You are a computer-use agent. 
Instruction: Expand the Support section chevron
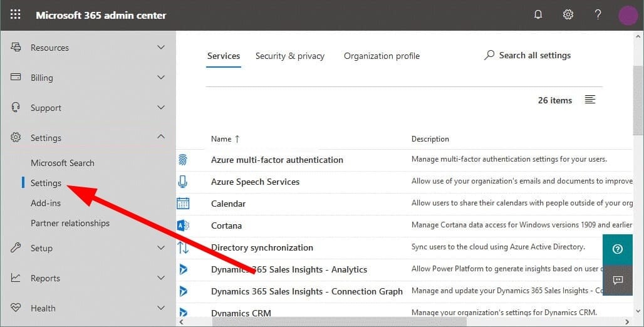(x=161, y=107)
